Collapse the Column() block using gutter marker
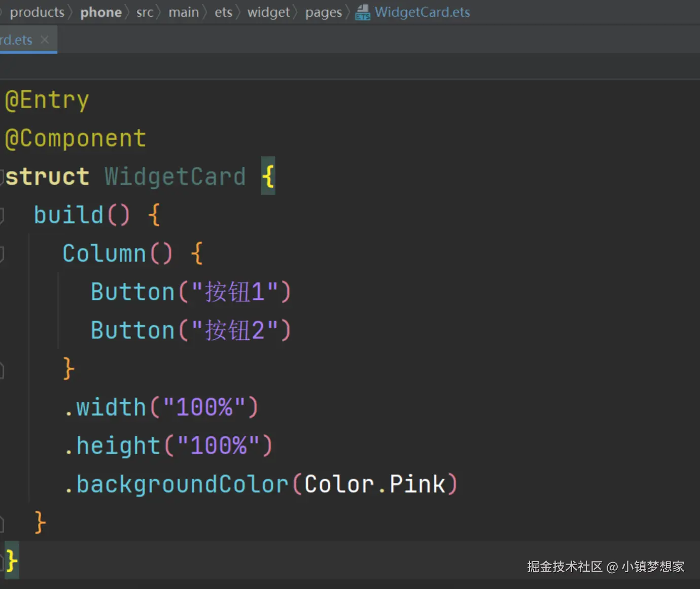 2,254
